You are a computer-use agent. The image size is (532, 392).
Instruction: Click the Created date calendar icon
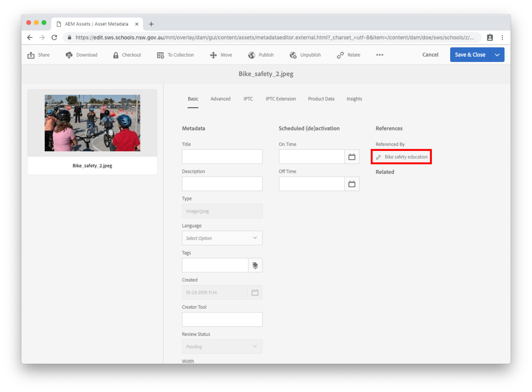pyautogui.click(x=255, y=292)
